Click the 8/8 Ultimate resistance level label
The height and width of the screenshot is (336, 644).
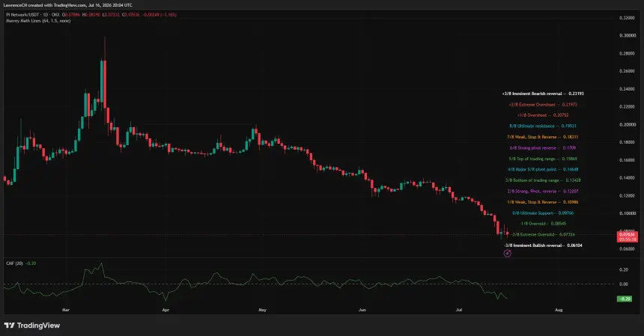coord(543,126)
